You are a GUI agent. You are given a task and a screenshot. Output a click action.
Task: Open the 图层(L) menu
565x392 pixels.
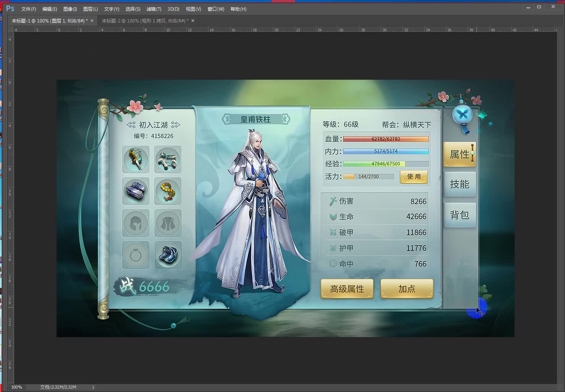coord(90,9)
